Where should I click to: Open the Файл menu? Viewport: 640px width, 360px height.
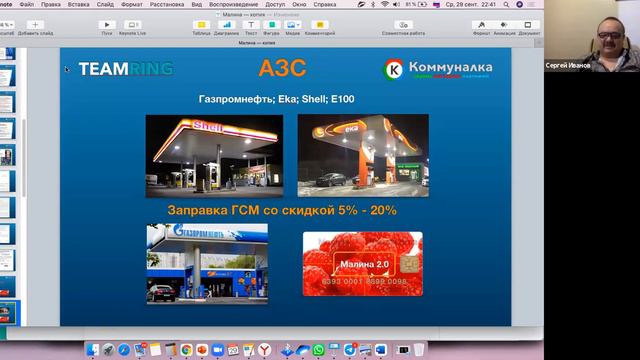point(27,4)
